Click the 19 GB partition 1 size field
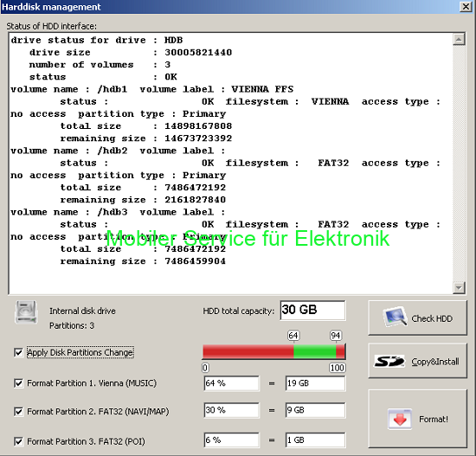The width and height of the screenshot is (476, 456). pyautogui.click(x=315, y=383)
